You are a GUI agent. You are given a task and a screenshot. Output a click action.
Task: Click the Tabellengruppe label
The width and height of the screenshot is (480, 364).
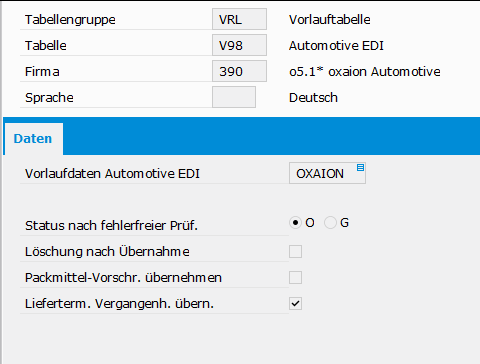(x=70, y=20)
